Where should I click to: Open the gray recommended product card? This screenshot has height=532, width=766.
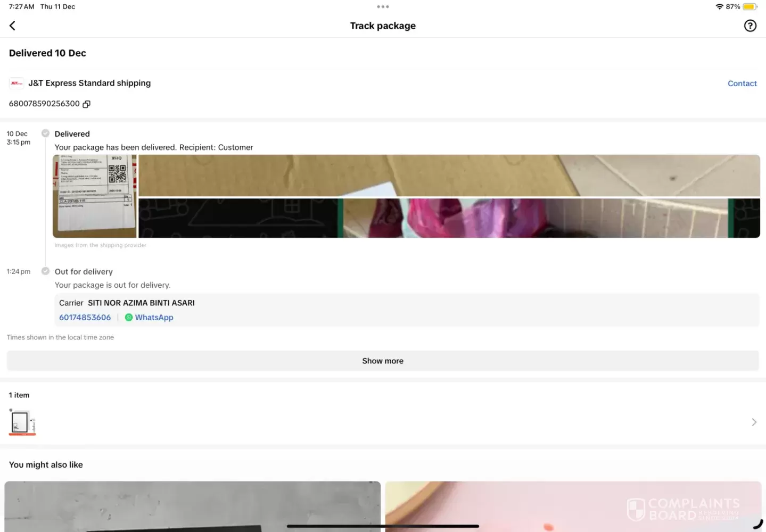tap(192, 506)
